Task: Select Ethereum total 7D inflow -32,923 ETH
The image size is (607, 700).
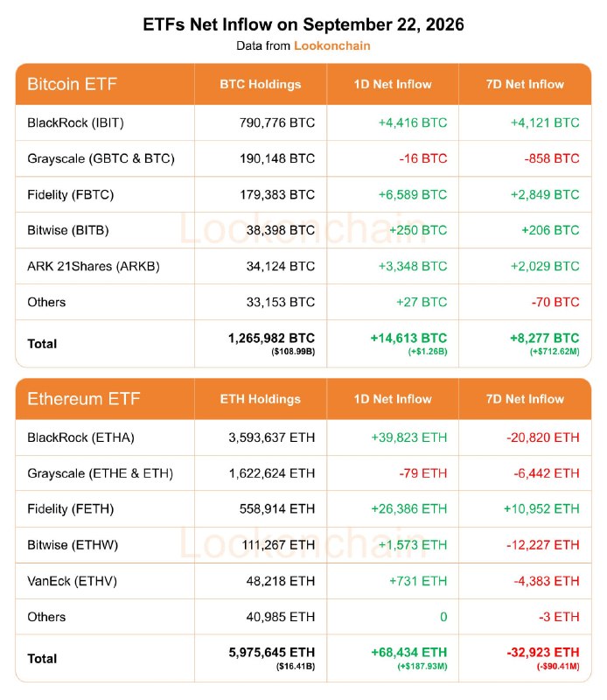Action: 543,653
